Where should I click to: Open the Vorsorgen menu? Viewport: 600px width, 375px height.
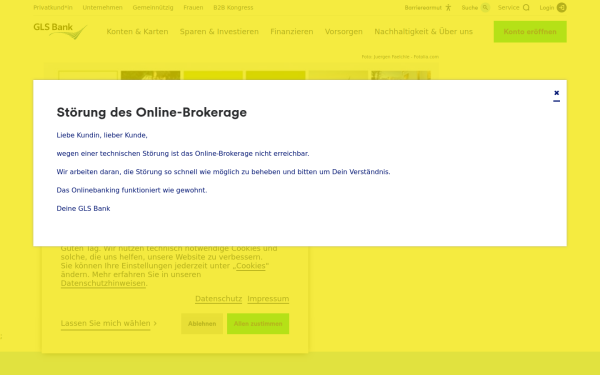(x=344, y=32)
